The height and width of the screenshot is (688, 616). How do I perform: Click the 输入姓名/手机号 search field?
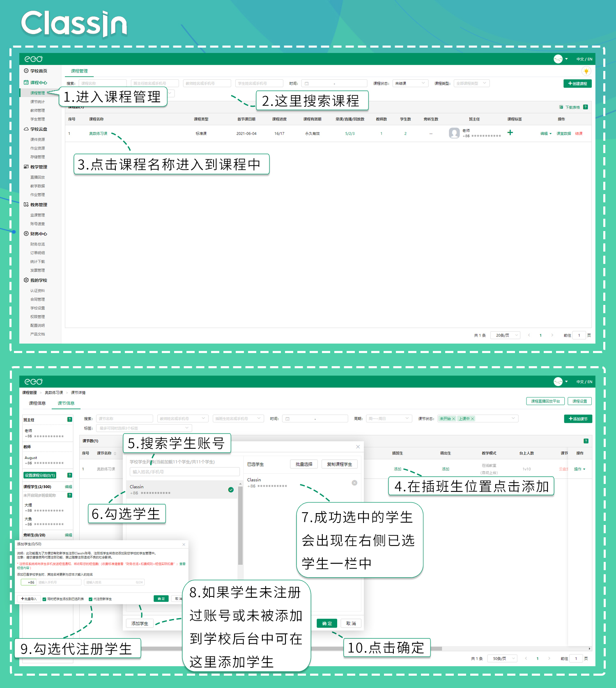point(185,472)
